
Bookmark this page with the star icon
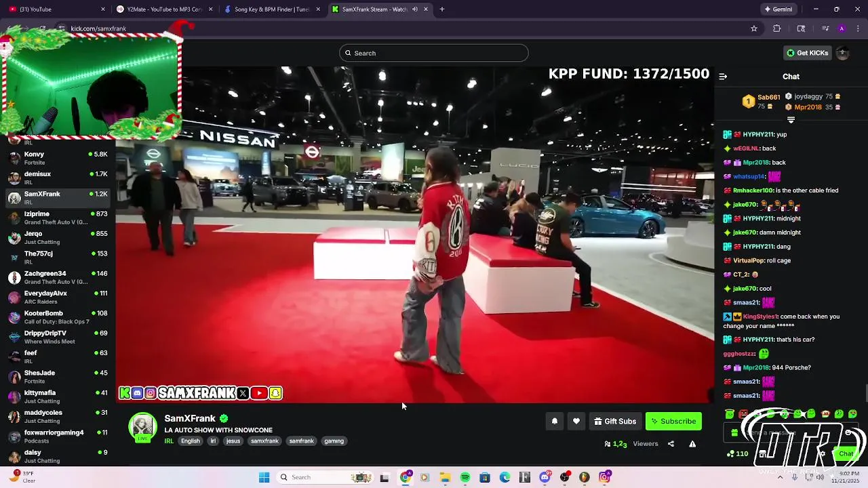pos(753,28)
